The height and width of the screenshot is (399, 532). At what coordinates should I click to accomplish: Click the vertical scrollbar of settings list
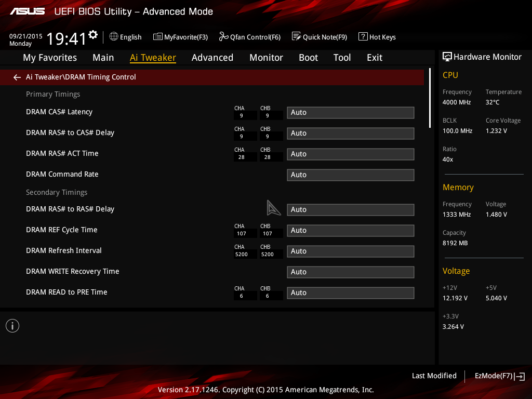tap(430, 98)
